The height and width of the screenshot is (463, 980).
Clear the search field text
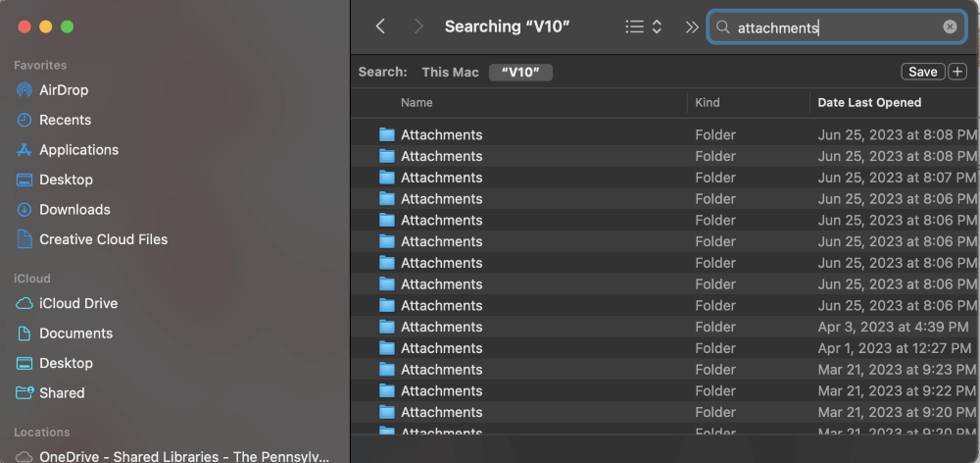tap(950, 27)
